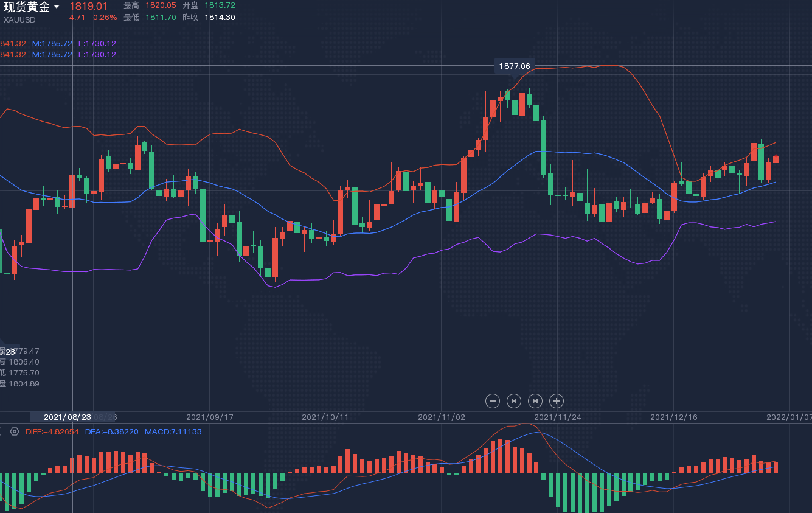Select the 1877.06 high price label
This screenshot has width=812, height=513.
pos(514,66)
